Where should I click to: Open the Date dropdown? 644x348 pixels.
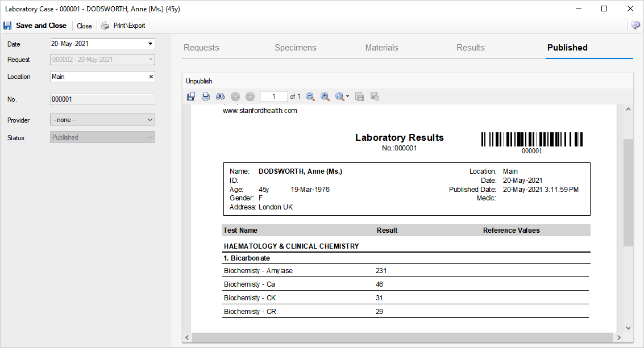point(150,44)
